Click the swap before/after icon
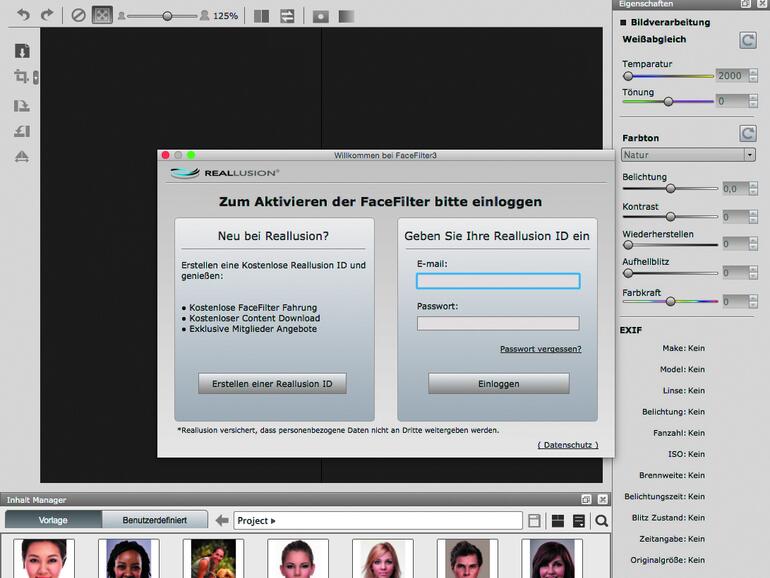770x578 pixels. (287, 16)
